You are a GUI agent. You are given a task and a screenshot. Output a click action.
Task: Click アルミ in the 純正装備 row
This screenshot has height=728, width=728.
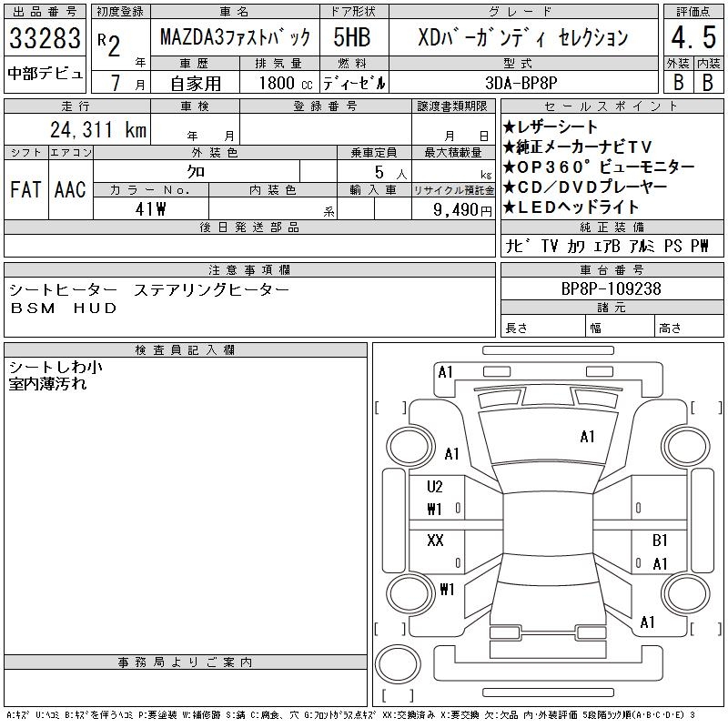click(642, 246)
